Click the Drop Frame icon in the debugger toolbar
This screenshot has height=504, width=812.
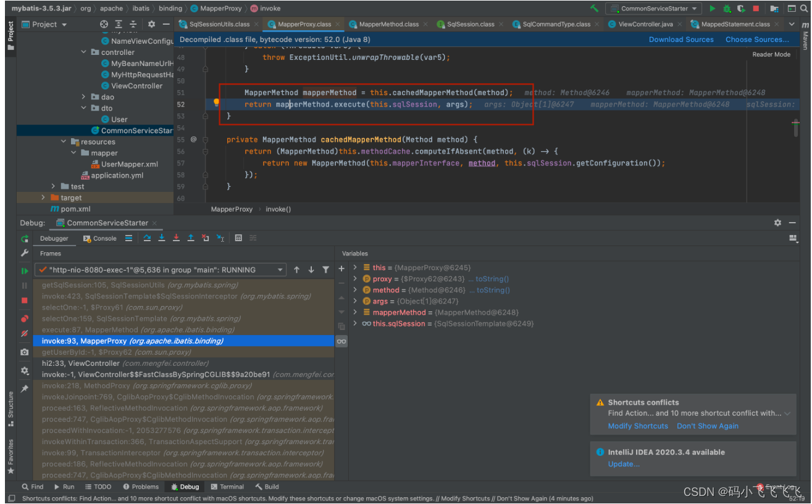[x=205, y=238]
